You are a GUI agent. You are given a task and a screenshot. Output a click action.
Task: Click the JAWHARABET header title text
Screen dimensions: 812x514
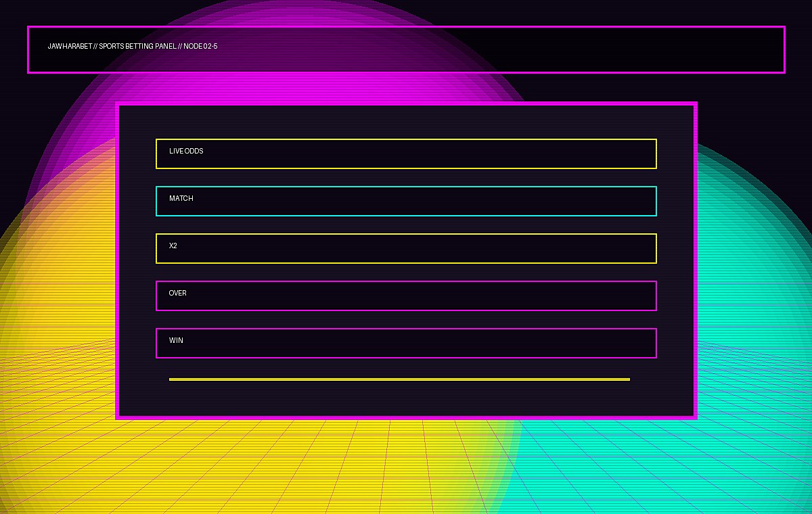[133, 47]
